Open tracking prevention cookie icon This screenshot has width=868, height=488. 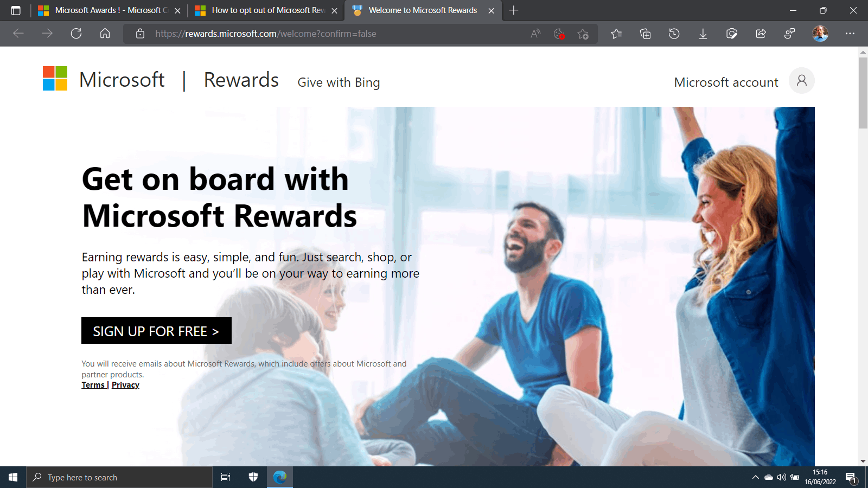pos(559,34)
